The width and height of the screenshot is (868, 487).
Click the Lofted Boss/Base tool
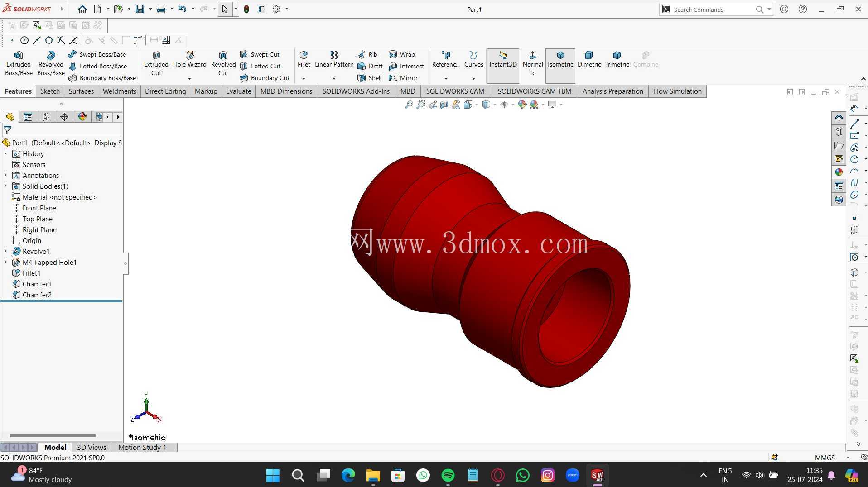pos(97,66)
